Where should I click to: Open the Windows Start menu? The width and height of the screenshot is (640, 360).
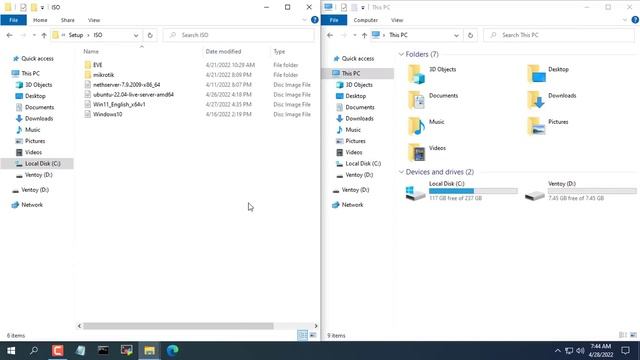11,351
